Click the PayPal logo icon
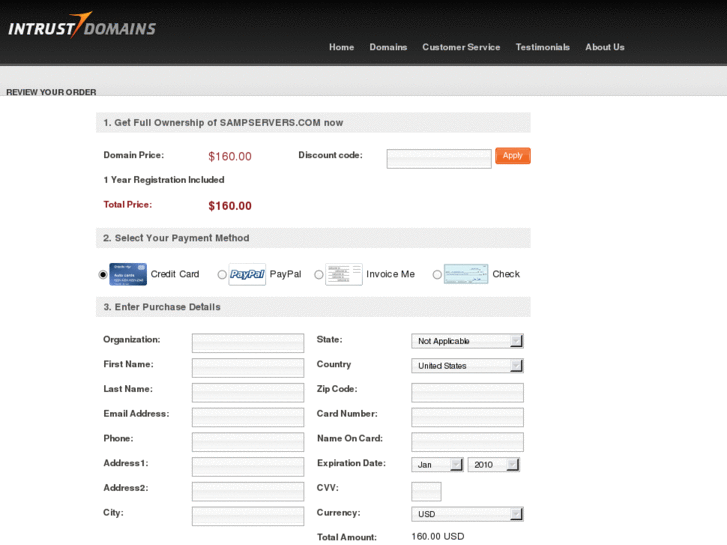This screenshot has height=545, width=727. pos(247,274)
